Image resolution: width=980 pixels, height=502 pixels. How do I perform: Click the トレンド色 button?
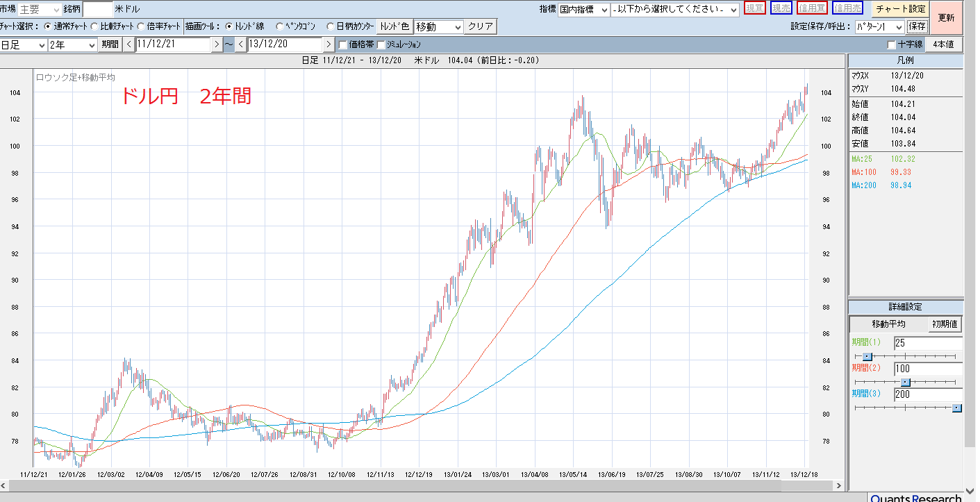tap(394, 27)
